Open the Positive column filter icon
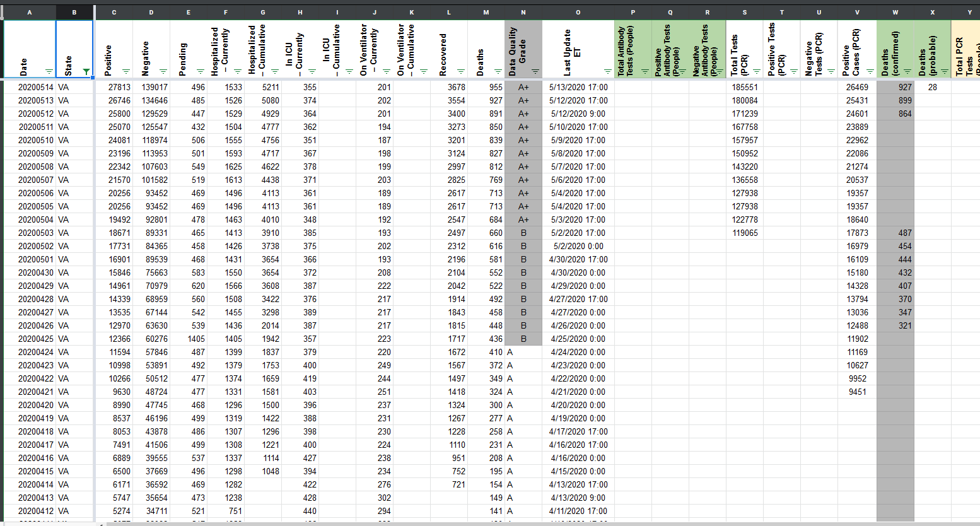 (126, 71)
